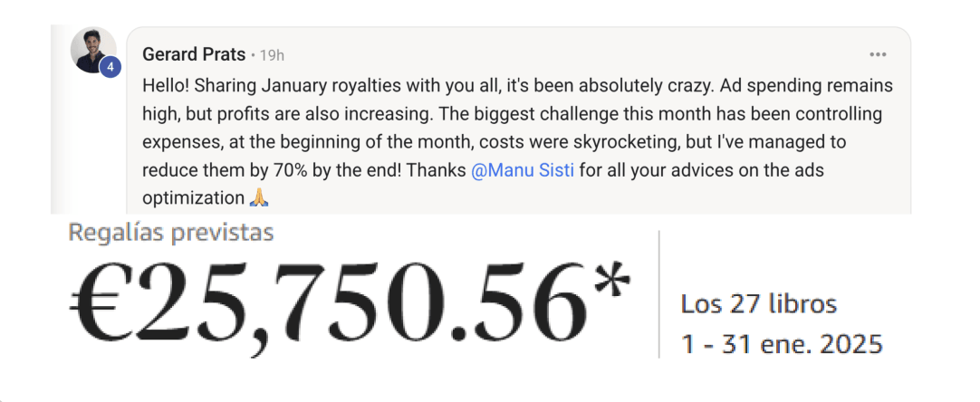Select the Los 27 libros label

[759, 303]
